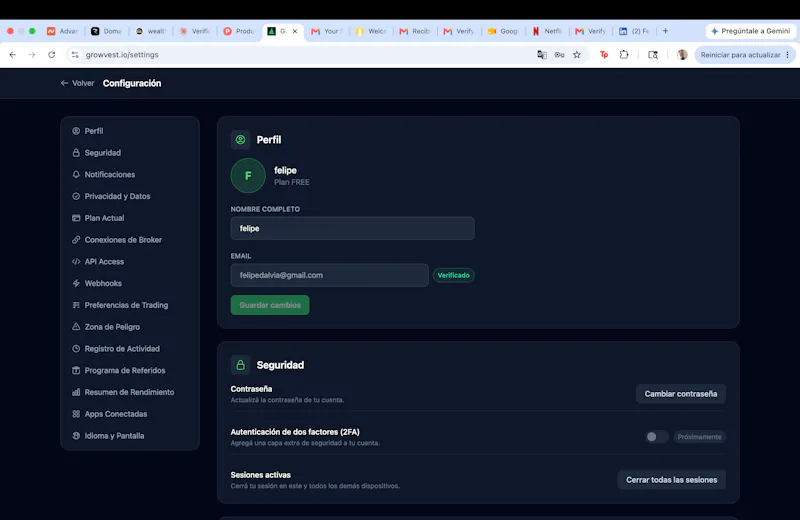Viewport: 800px width, 520px height.
Task: Toggle the 2FA authentication switch
Action: [x=656, y=437]
